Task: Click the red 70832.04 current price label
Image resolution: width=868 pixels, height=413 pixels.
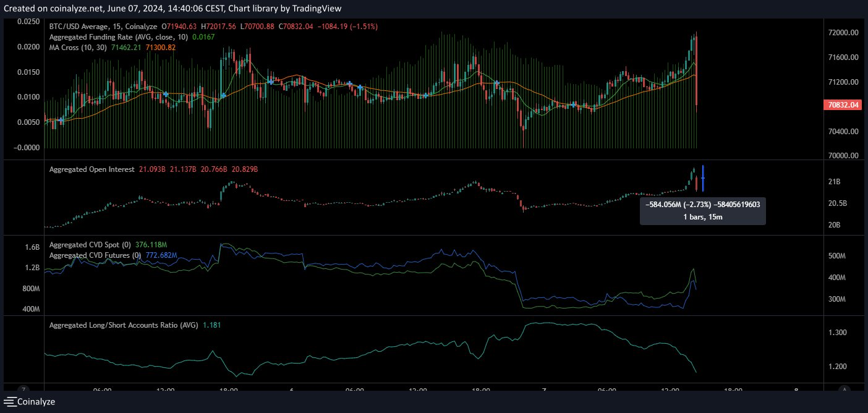Action: tap(842, 105)
